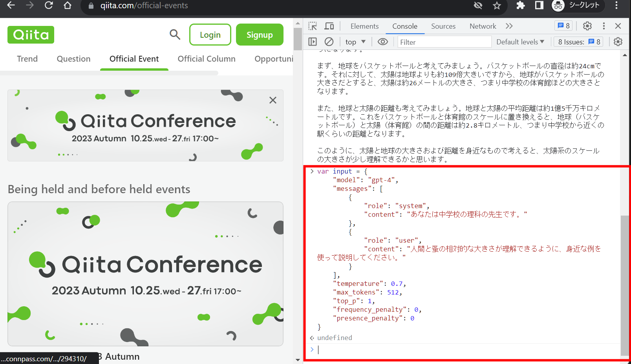Image resolution: width=631 pixels, height=364 pixels.
Task: Click the "Being held and before held events" heading
Action: coord(99,189)
